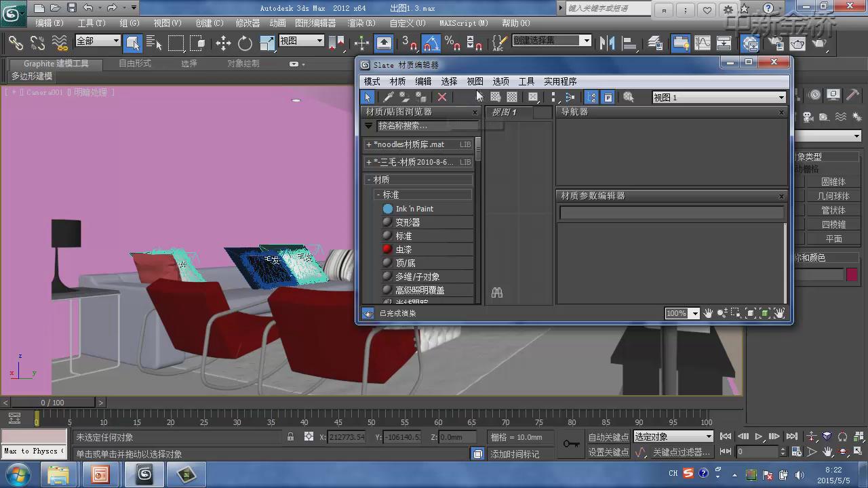Click Windows Start button
The image size is (868, 488).
(x=17, y=474)
